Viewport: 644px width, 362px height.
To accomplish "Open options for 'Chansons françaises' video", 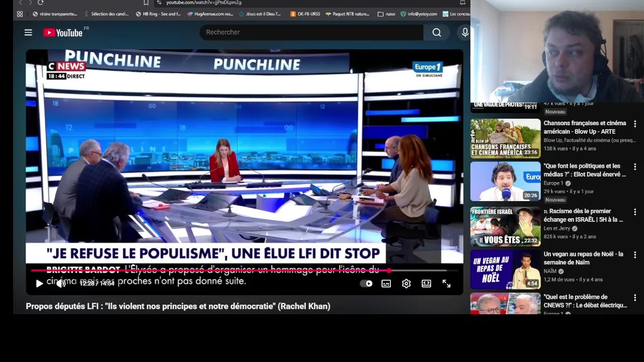I will 635,124.
